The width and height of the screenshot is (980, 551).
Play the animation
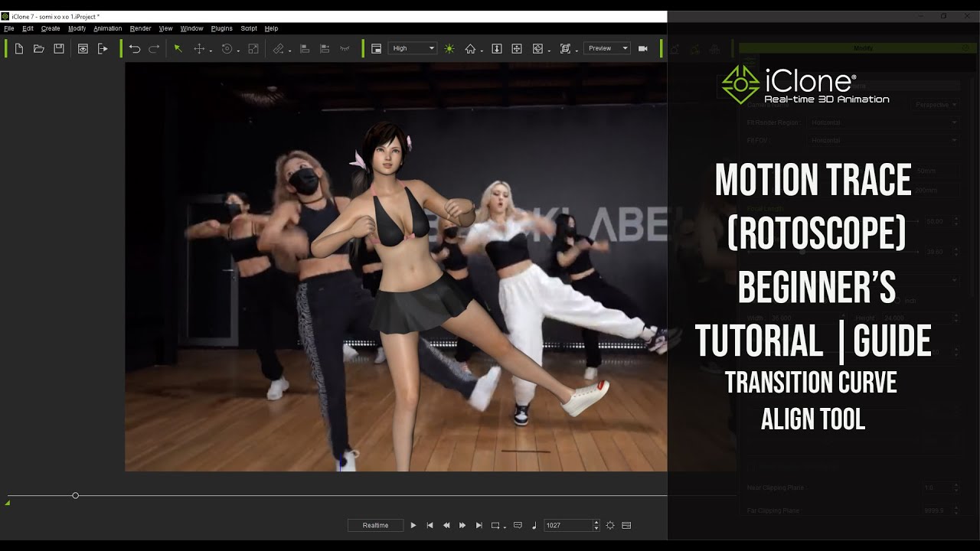click(413, 526)
